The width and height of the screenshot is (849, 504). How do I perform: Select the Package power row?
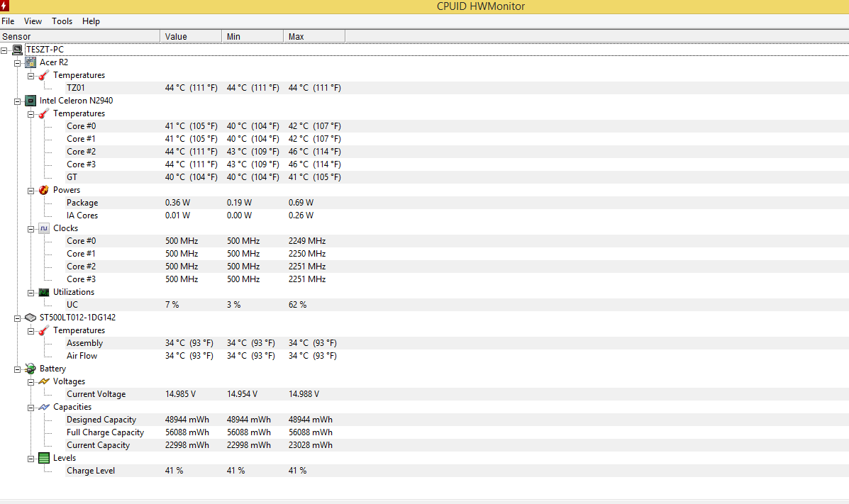tap(82, 203)
